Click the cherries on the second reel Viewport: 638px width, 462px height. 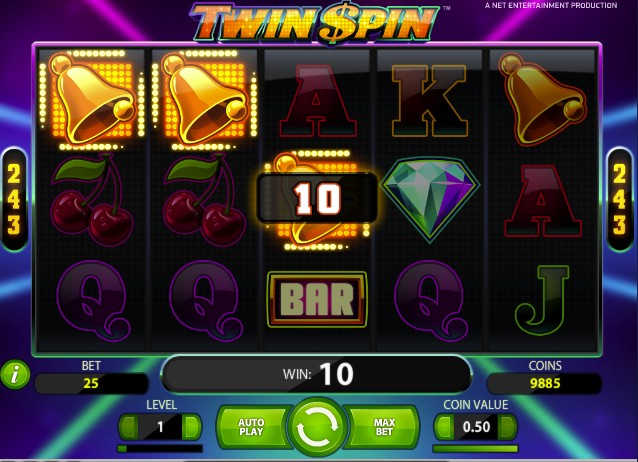tap(204, 199)
